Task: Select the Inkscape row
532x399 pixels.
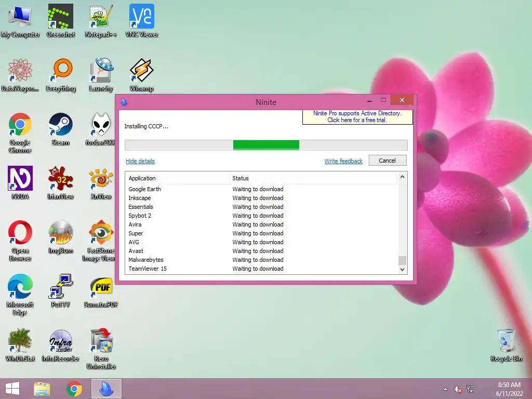Action: (262, 198)
